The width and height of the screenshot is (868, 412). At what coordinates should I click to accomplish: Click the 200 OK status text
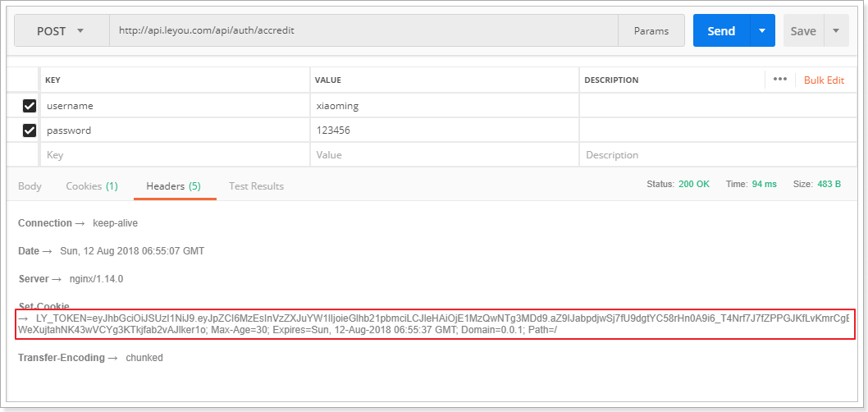(x=694, y=184)
